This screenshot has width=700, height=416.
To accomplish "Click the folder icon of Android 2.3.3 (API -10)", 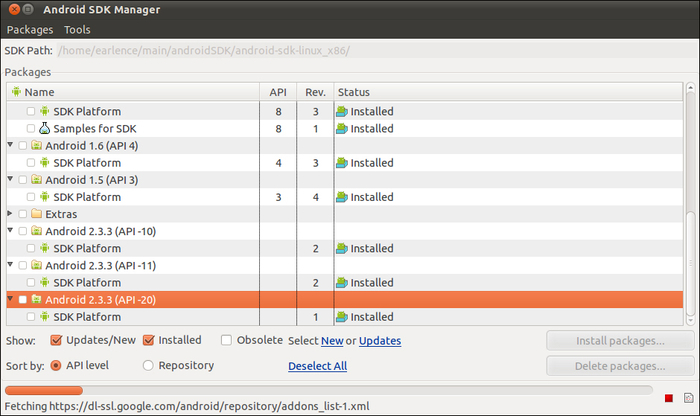I will 37,231.
